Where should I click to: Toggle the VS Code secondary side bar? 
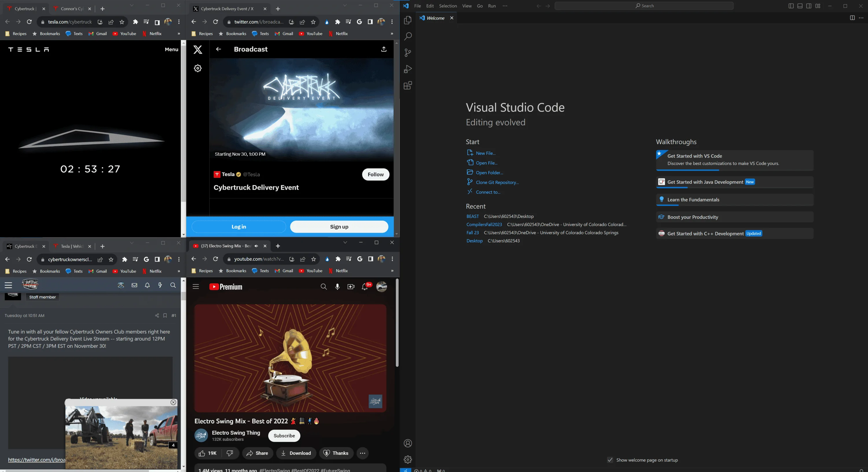(x=809, y=6)
